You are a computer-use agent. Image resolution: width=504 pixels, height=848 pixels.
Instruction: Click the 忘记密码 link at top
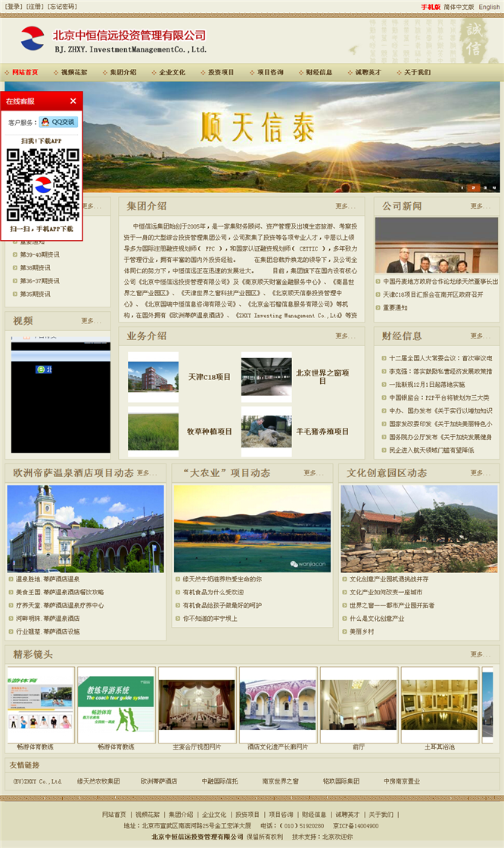pos(62,7)
